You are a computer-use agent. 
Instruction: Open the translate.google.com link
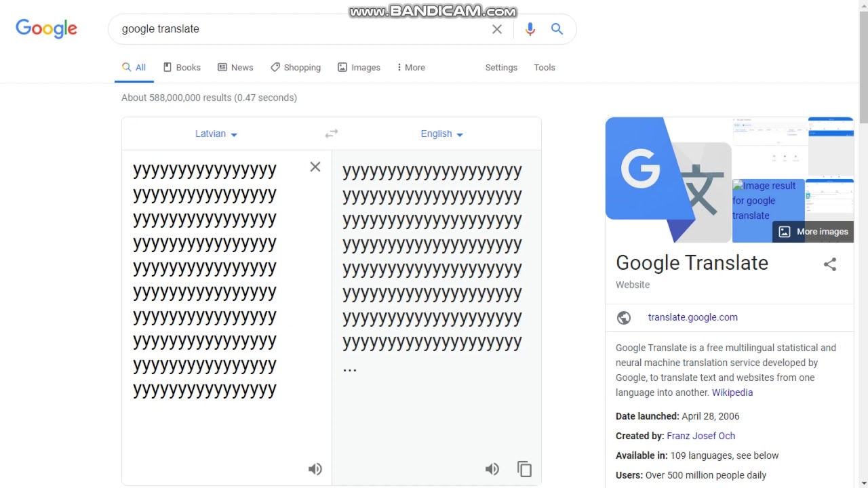point(692,317)
